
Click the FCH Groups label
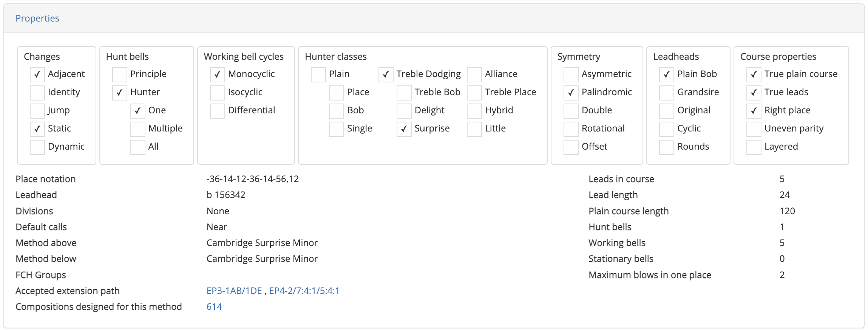click(x=41, y=275)
